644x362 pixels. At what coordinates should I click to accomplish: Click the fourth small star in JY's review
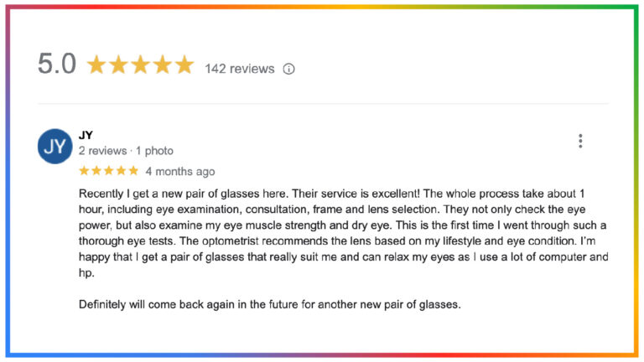pyautogui.click(x=121, y=171)
